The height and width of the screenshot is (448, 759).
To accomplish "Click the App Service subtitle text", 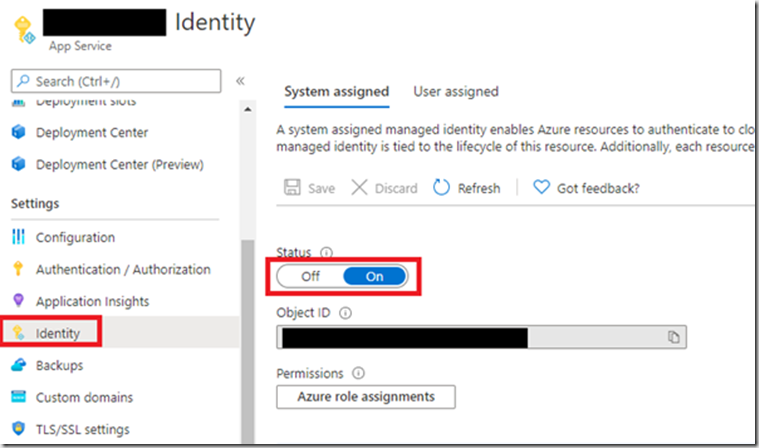I will (80, 46).
